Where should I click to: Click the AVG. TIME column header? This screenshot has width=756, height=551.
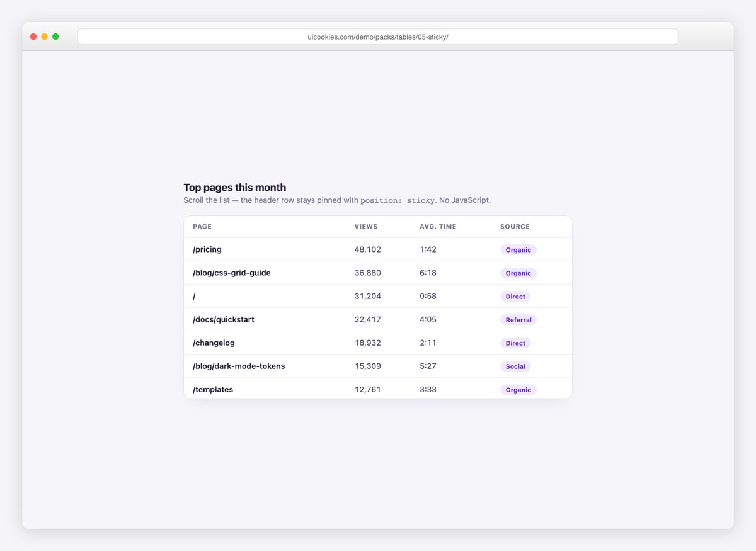pos(438,227)
